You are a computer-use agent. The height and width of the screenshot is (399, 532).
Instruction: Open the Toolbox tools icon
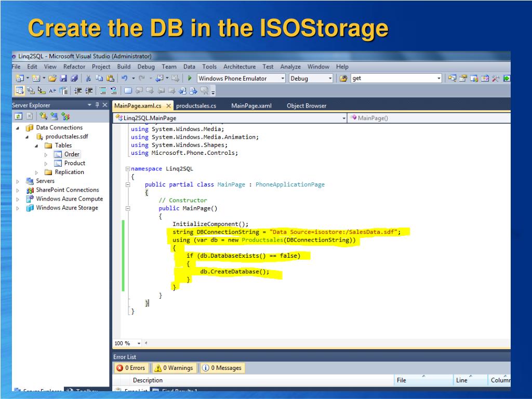pyautogui.click(x=496, y=78)
